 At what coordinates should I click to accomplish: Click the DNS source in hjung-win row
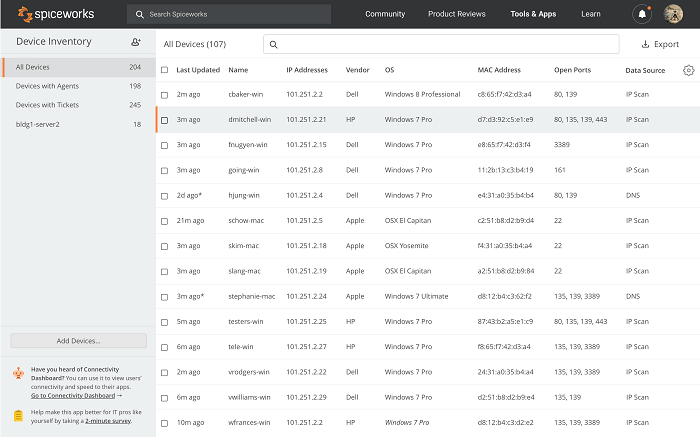point(633,195)
